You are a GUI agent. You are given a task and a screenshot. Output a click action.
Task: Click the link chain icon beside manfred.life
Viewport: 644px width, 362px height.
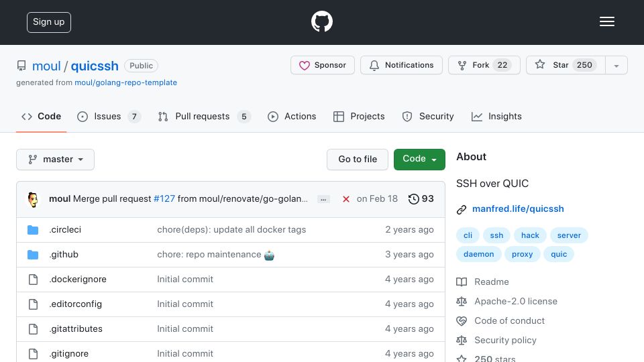(x=462, y=210)
